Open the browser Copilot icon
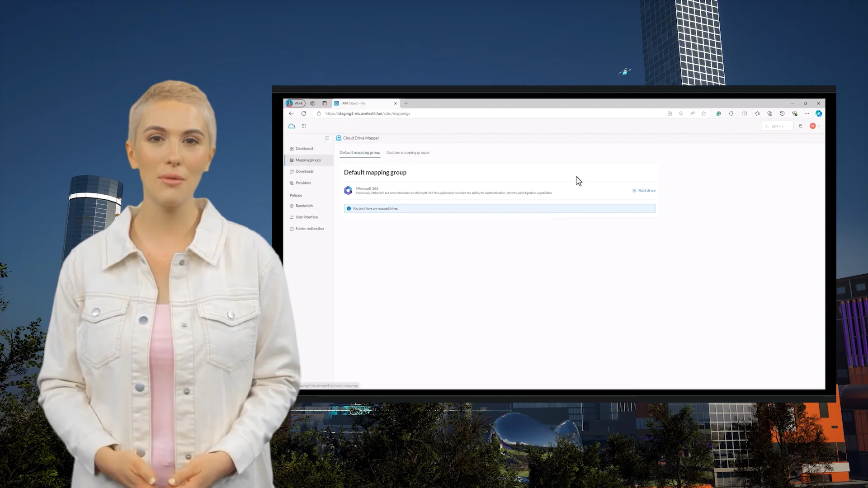Screen dimensions: 868x488 819,113
